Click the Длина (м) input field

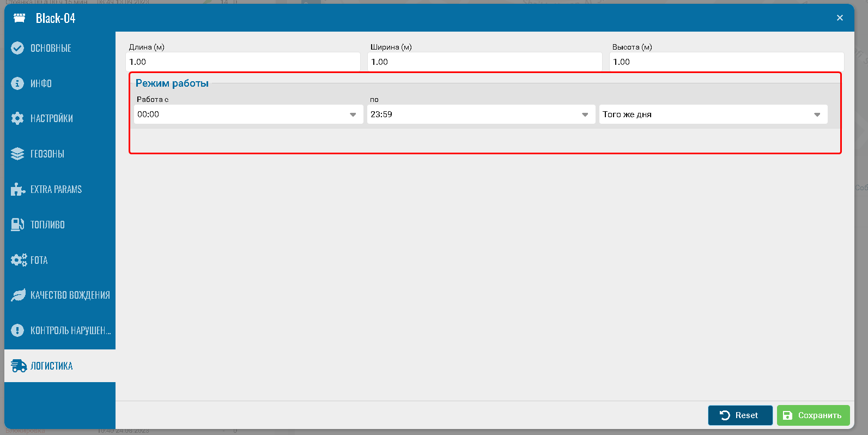[x=243, y=62]
